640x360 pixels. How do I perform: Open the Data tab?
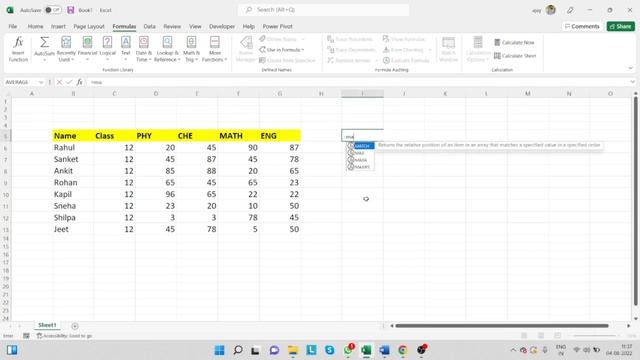point(149,27)
